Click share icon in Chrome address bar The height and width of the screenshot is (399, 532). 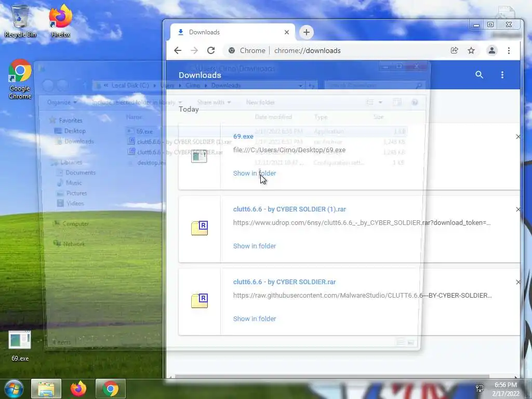[454, 50]
